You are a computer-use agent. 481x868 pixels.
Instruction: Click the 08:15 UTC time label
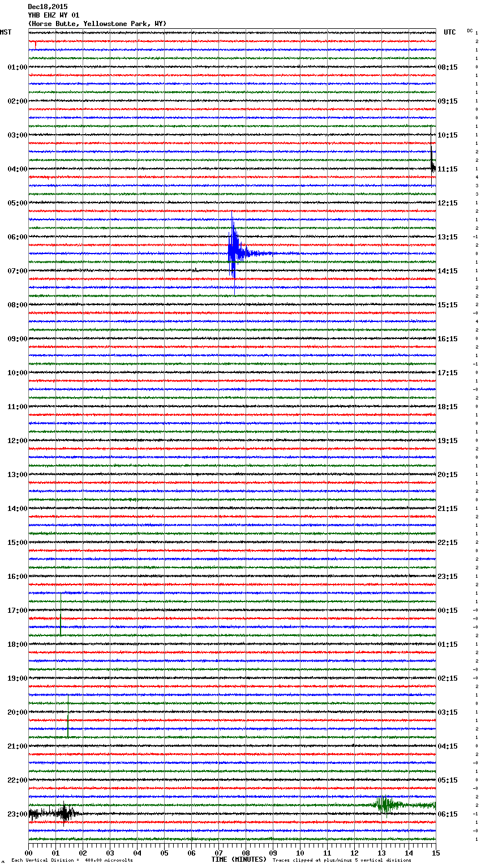[448, 67]
